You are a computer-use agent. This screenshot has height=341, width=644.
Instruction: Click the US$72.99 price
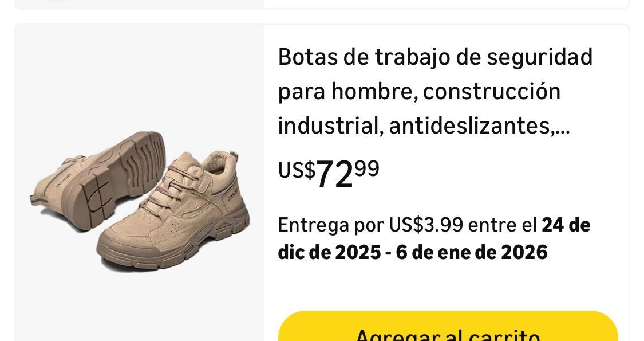coord(329,173)
